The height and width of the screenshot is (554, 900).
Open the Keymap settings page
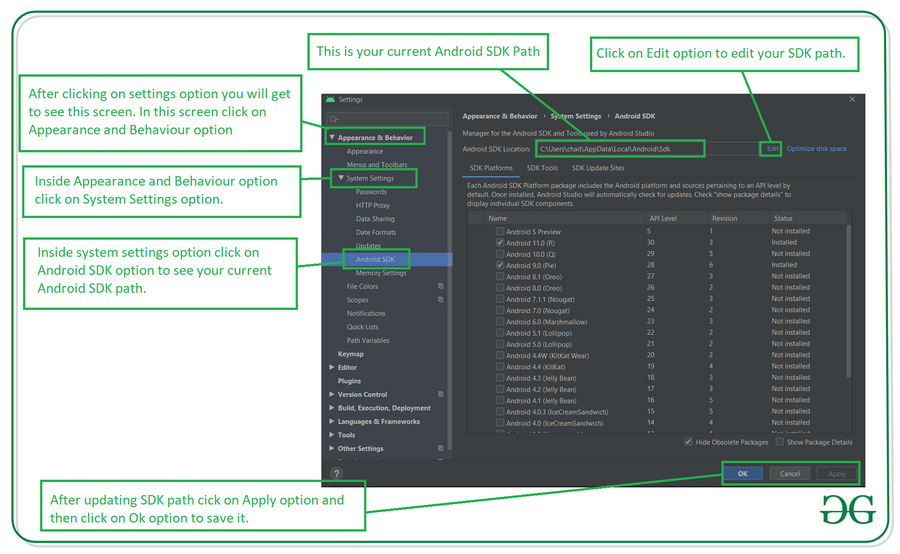[350, 354]
